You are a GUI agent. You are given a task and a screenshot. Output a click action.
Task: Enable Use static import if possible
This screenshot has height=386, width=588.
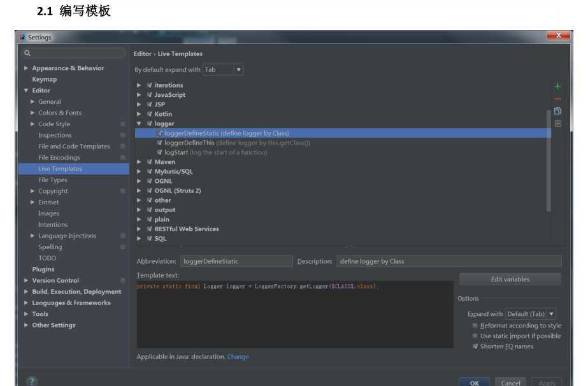[x=475, y=336]
